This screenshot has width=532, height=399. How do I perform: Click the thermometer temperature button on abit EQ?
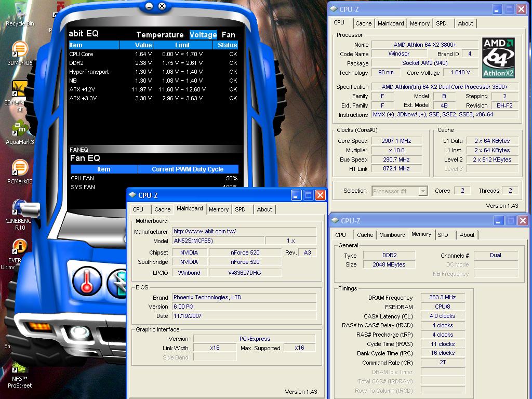(87, 281)
